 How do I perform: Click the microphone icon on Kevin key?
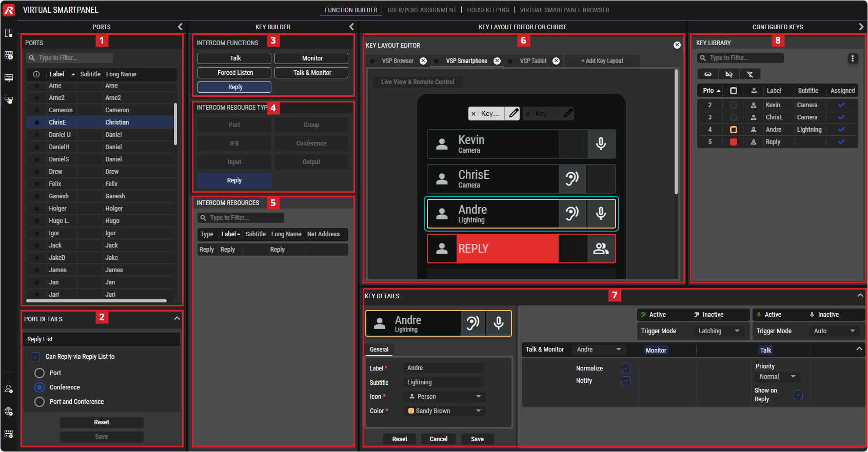[x=601, y=144]
